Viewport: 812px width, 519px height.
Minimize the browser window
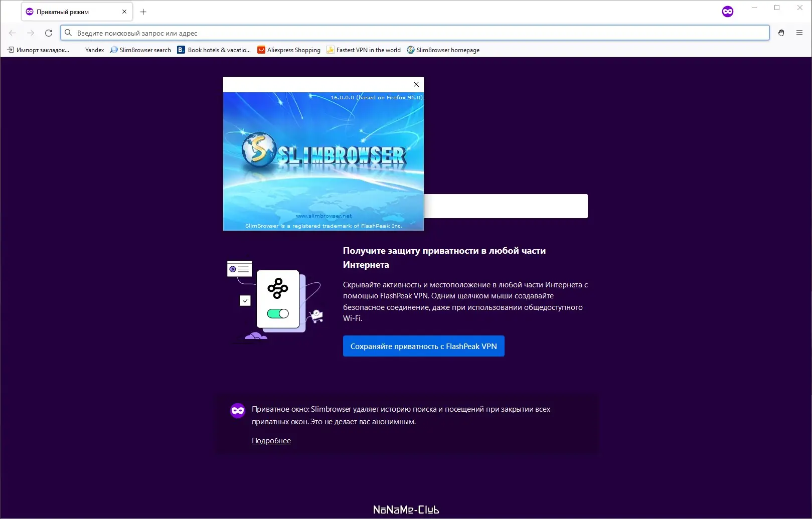pos(754,8)
